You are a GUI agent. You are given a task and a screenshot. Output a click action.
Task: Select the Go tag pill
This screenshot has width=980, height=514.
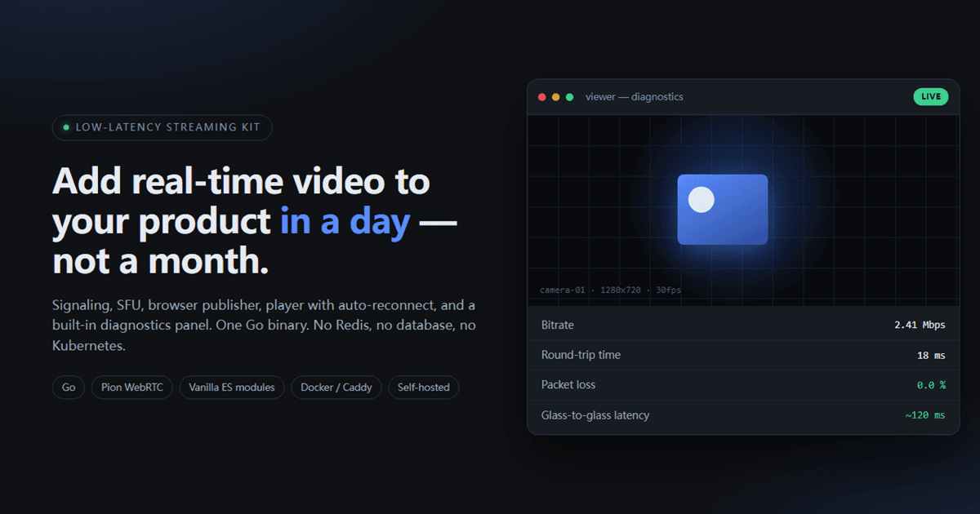(69, 388)
